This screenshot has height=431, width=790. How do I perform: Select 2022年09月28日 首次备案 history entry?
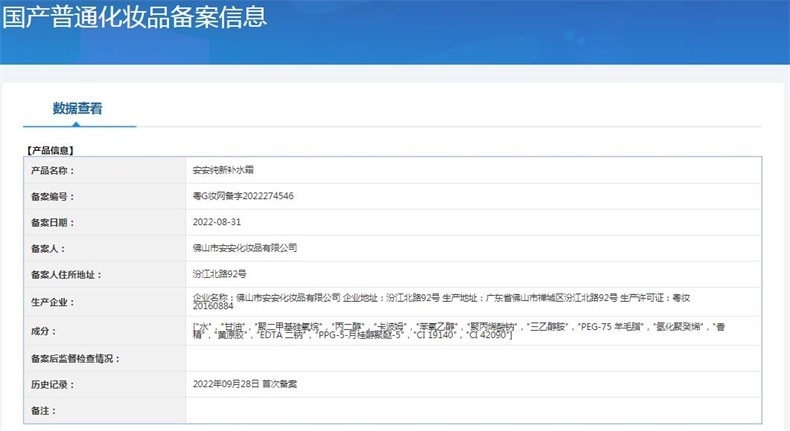click(x=245, y=384)
